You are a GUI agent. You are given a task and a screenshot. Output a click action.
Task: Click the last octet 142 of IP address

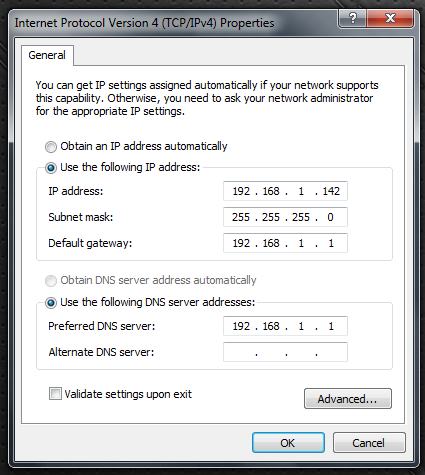[331, 191]
